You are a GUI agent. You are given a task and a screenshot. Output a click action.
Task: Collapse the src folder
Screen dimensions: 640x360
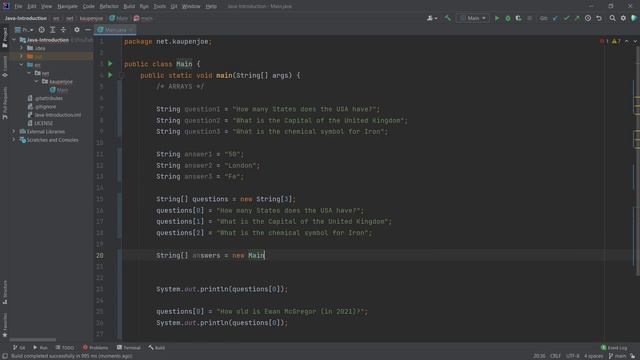22,65
